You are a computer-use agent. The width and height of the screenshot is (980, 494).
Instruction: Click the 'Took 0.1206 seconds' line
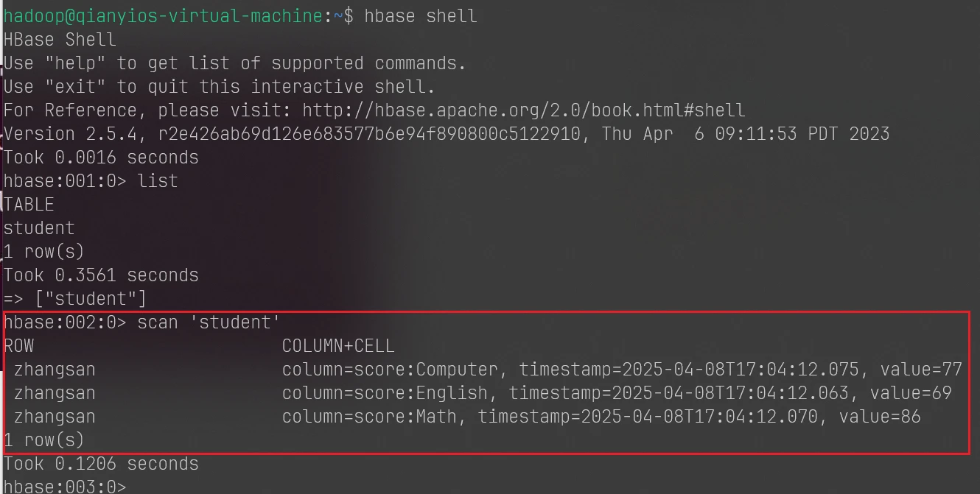click(x=101, y=464)
